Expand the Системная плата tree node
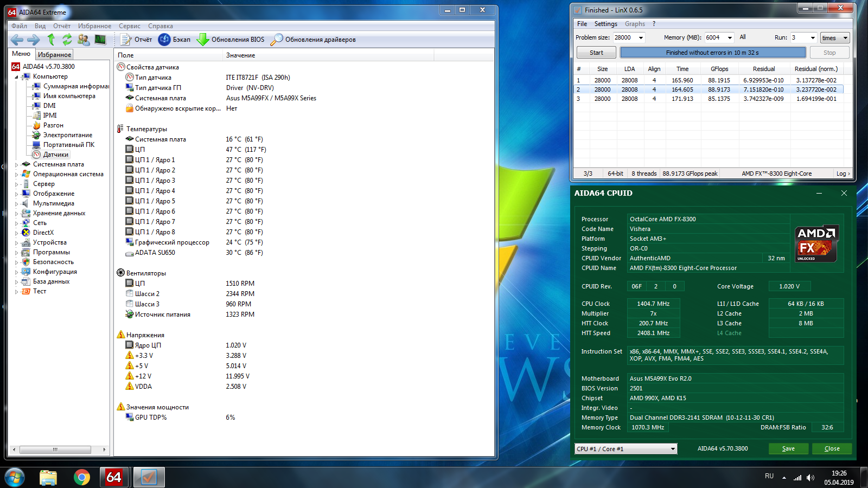This screenshot has width=868, height=488. coord(16,165)
